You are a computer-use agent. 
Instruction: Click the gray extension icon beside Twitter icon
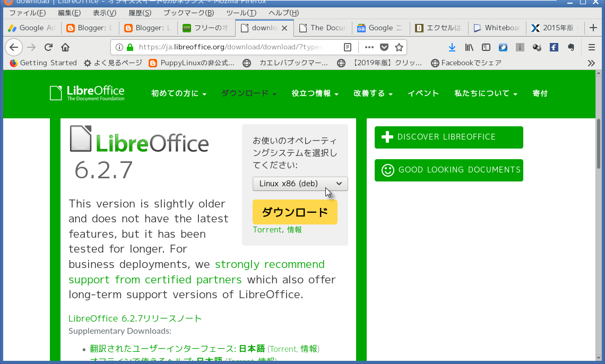point(520,47)
